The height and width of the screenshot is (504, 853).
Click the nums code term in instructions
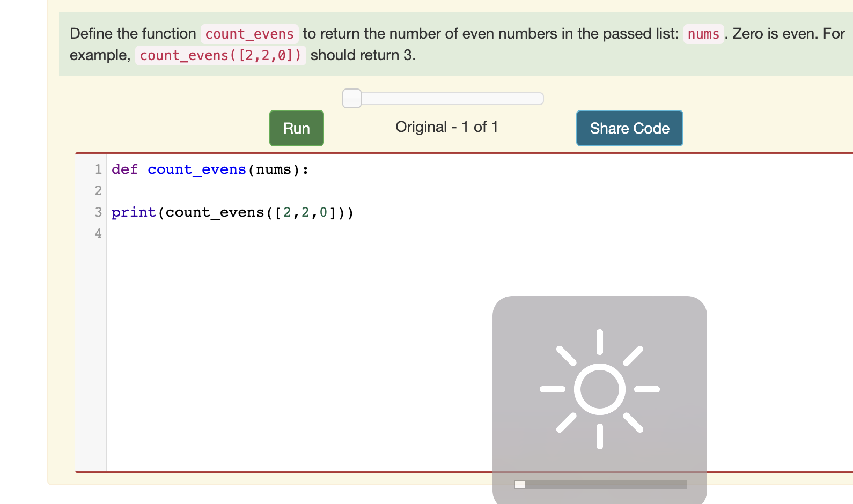tap(703, 34)
